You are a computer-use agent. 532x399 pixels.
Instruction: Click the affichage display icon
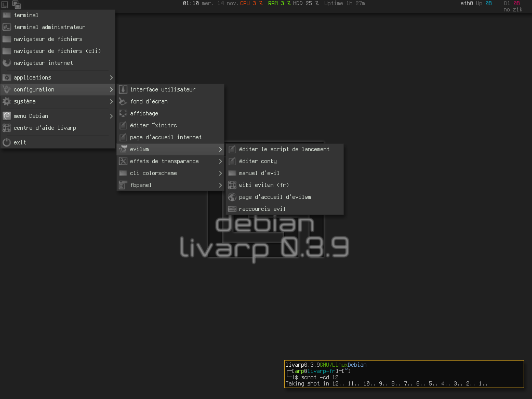pyautogui.click(x=123, y=113)
